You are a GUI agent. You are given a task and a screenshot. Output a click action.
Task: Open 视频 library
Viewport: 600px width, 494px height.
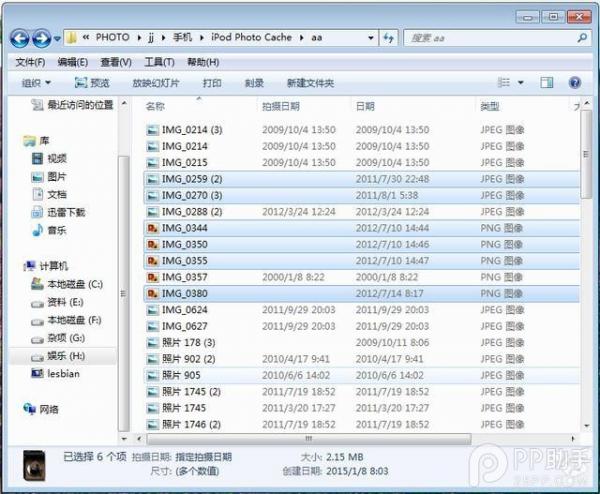pyautogui.click(x=49, y=158)
